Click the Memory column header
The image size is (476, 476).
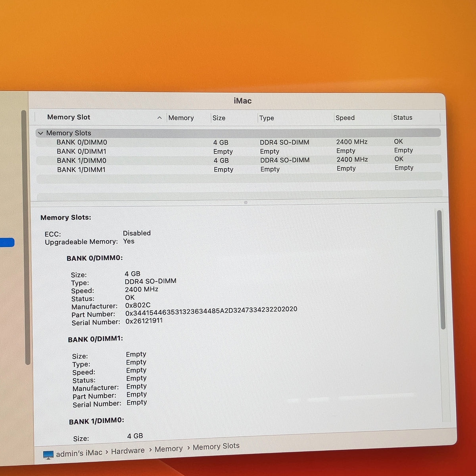(181, 118)
